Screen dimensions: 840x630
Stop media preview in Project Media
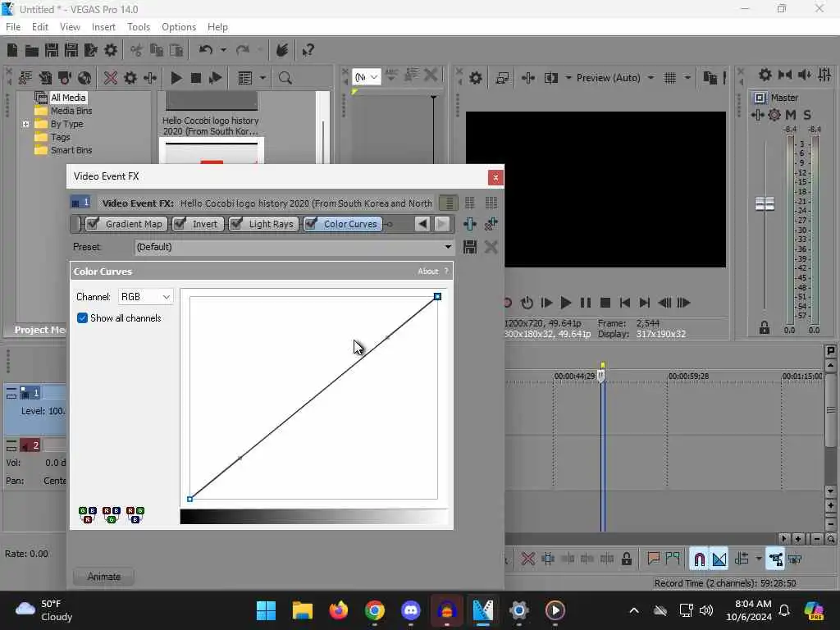click(x=195, y=78)
